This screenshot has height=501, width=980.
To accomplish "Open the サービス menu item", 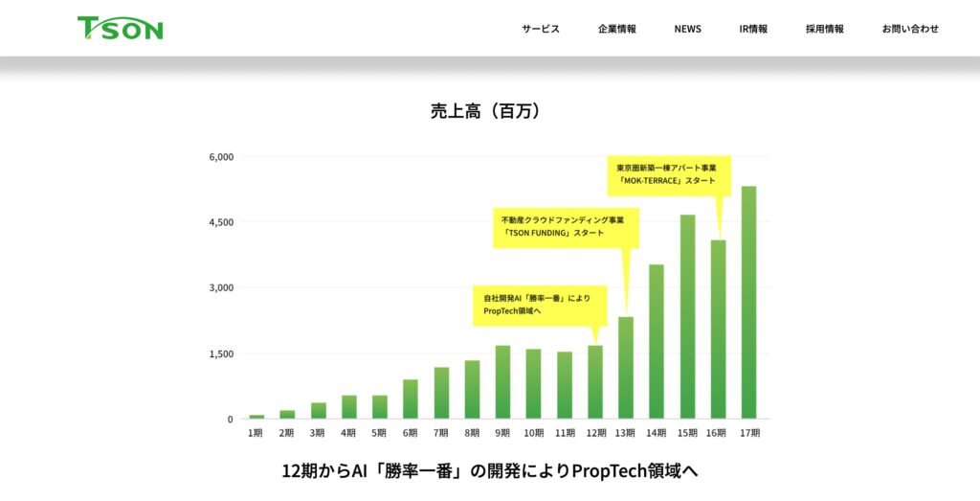I will [x=541, y=29].
